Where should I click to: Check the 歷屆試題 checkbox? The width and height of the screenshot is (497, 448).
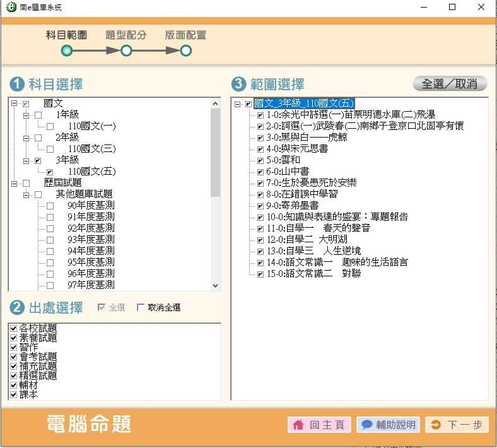click(x=26, y=183)
